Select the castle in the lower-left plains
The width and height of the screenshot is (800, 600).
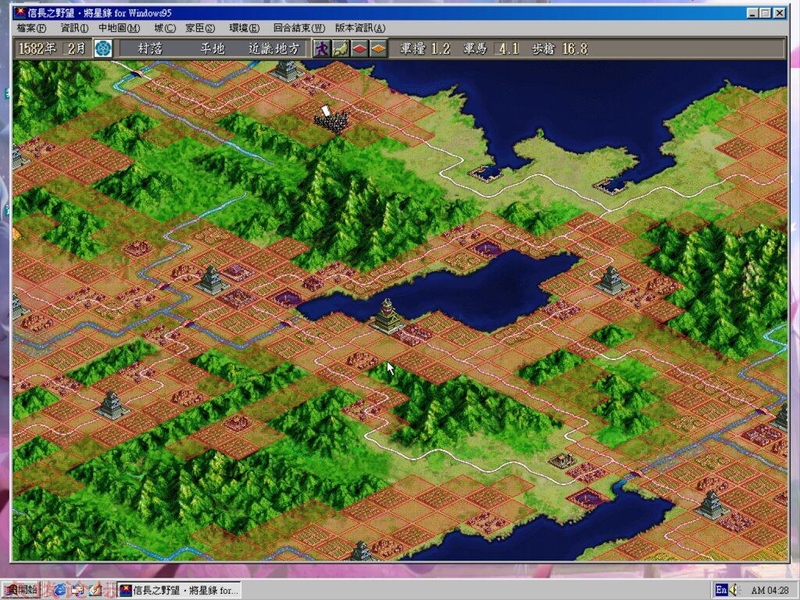click(112, 406)
